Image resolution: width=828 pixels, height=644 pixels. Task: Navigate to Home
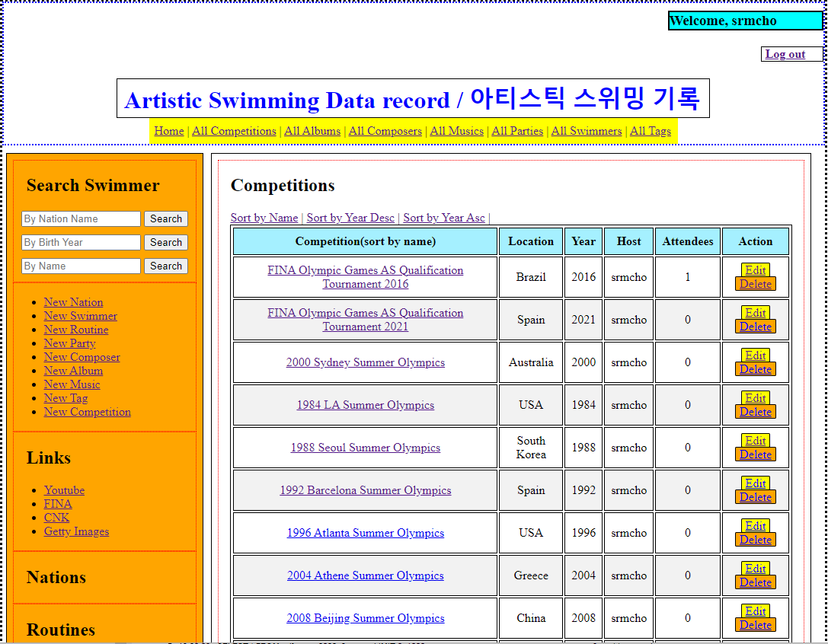point(168,131)
